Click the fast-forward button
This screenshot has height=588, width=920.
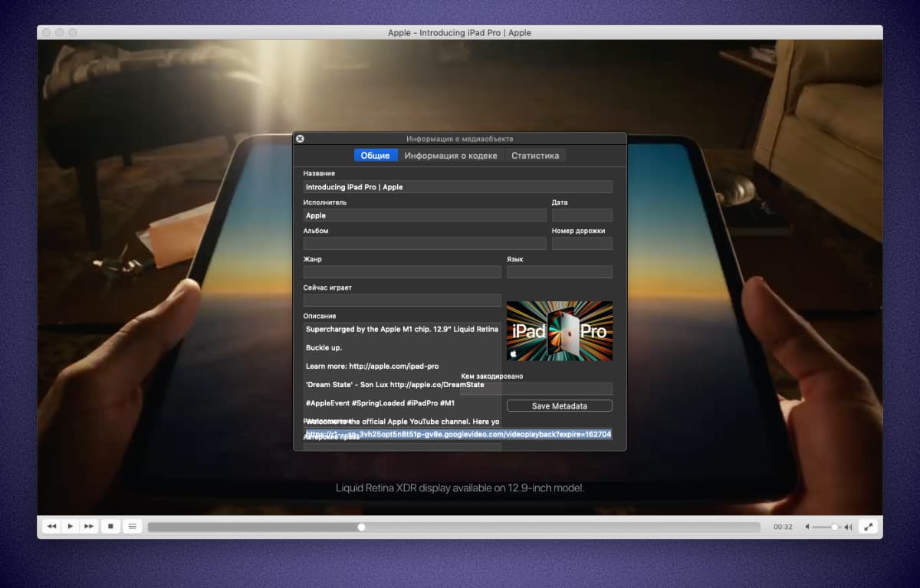click(89, 527)
